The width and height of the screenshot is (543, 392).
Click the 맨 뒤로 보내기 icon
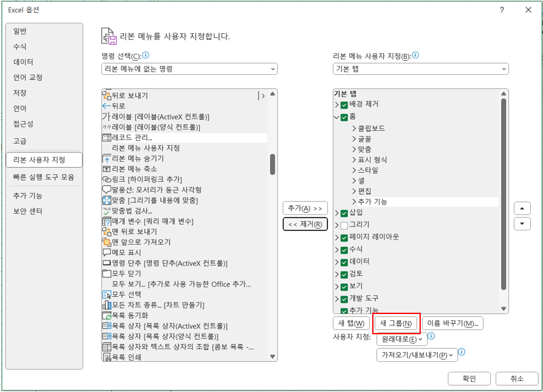107,232
